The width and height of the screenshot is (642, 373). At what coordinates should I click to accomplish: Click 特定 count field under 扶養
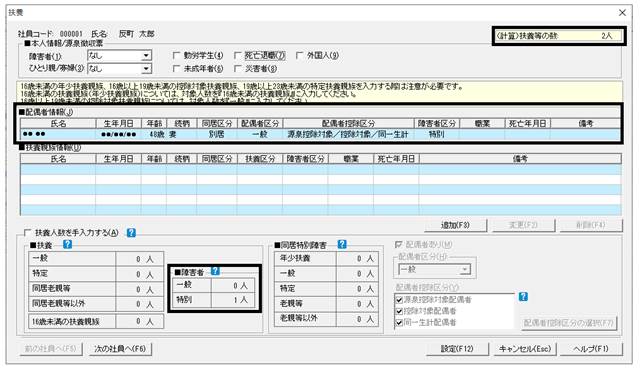139,274
